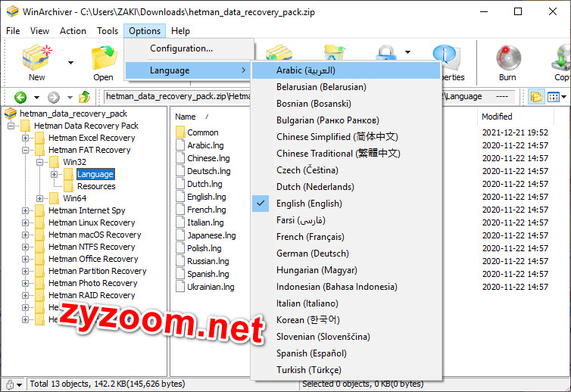Click the WinArchiver title bar app icon

coord(12,11)
